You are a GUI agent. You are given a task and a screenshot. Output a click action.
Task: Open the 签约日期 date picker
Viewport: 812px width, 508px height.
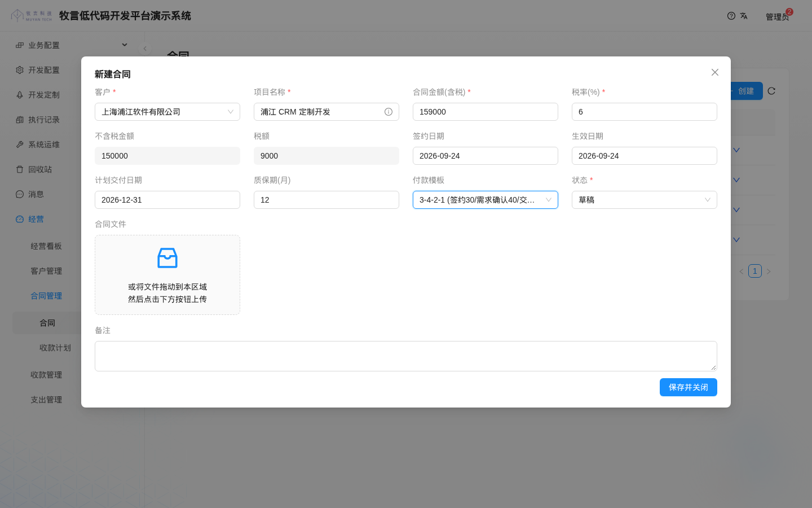[x=486, y=156]
